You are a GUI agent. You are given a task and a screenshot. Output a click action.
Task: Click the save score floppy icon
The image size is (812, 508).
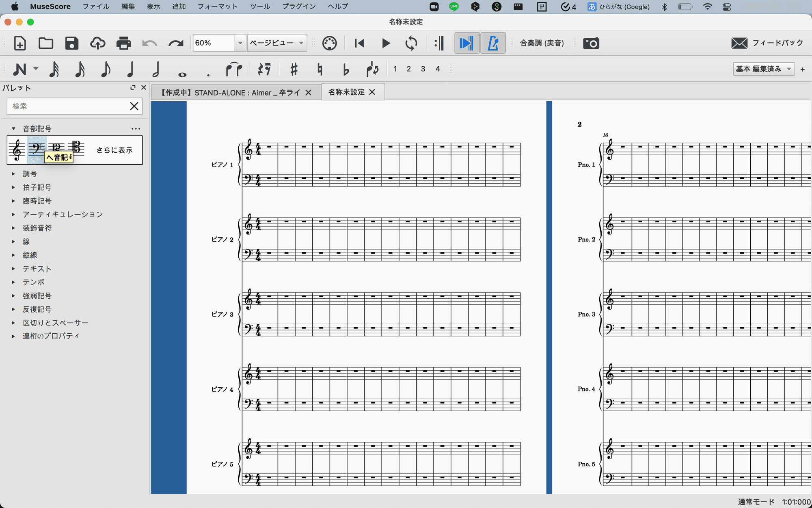coord(71,43)
